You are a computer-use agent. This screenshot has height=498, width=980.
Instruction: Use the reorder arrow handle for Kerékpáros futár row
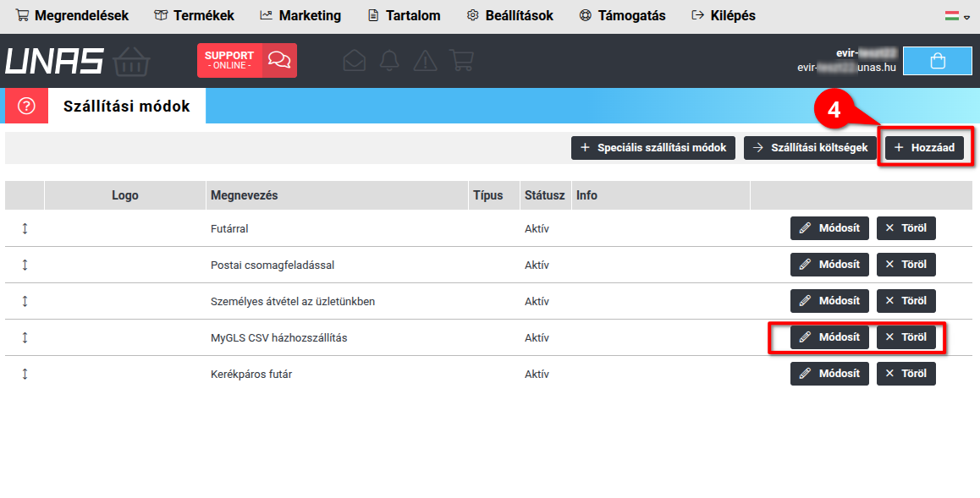pyautogui.click(x=25, y=374)
